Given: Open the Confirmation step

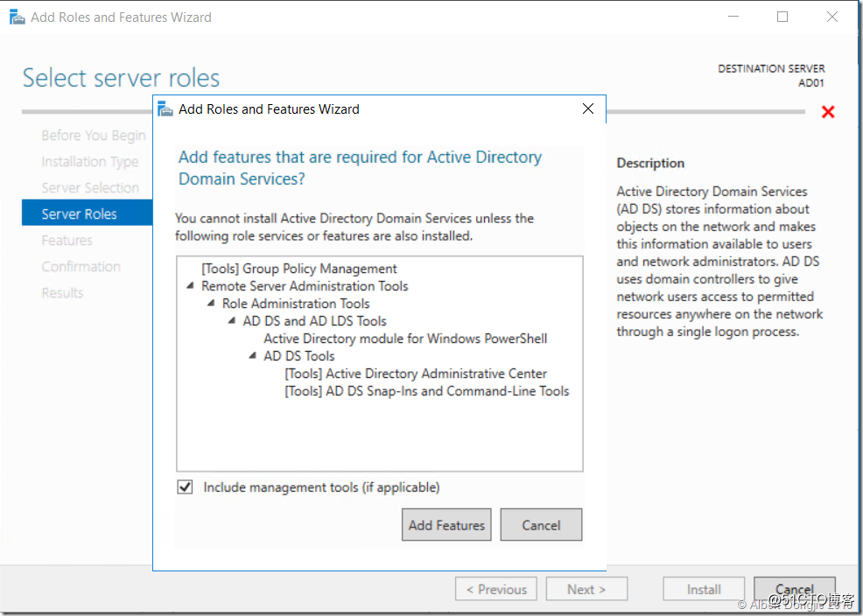Looking at the screenshot, I should point(81,267).
